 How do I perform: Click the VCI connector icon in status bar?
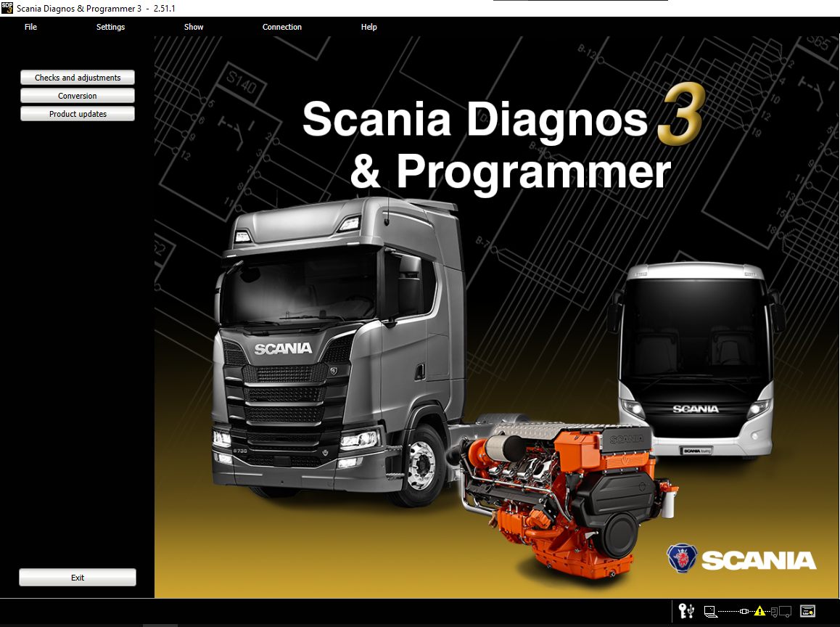(743, 611)
